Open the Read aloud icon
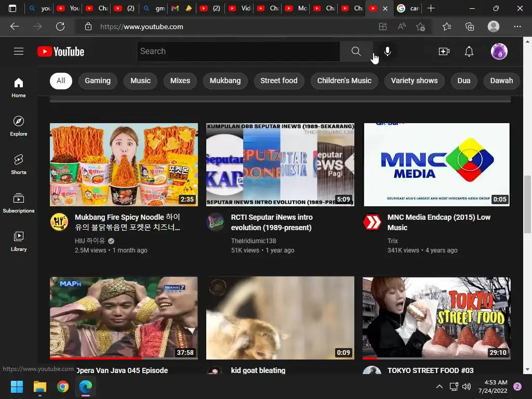This screenshot has width=532, height=399. [x=402, y=26]
